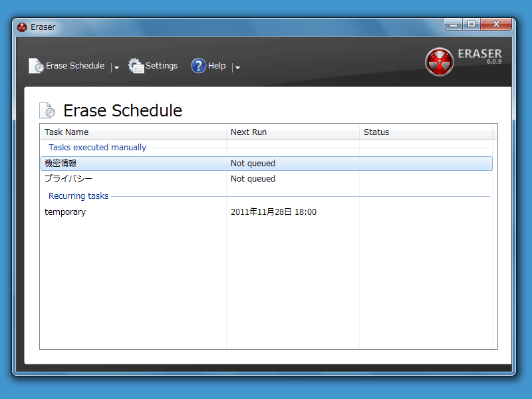The width and height of the screenshot is (532, 399).
Task: Click the Erase Schedule toolbar label
Action: (75, 65)
